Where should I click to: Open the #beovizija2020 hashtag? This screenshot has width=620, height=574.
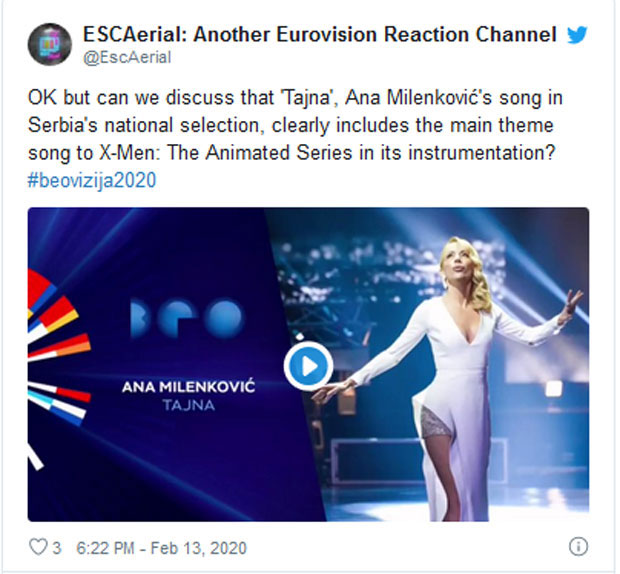(x=92, y=180)
